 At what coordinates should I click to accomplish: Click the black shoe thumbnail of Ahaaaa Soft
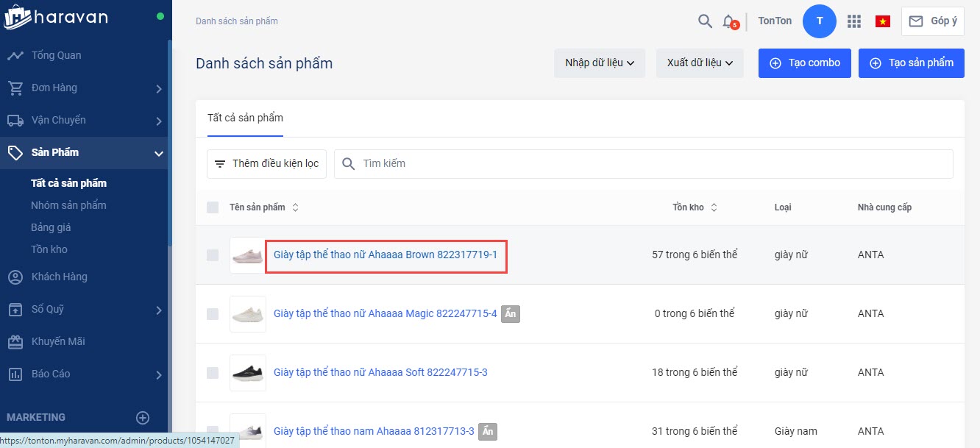click(x=248, y=373)
